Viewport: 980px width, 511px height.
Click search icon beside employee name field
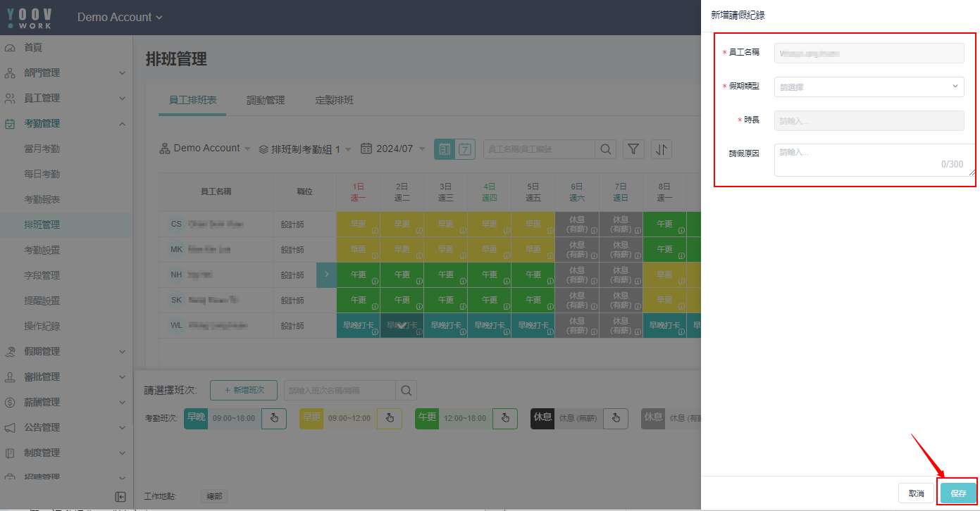click(x=605, y=149)
